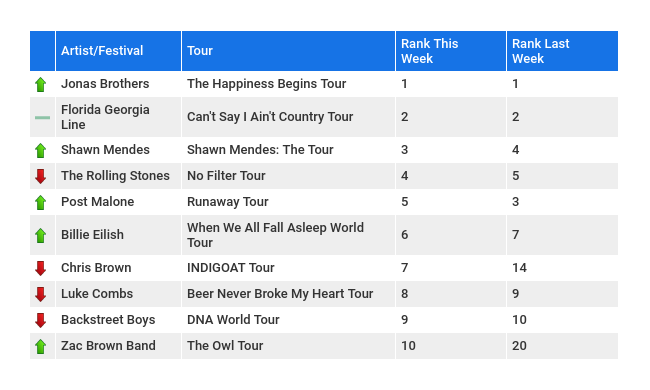Click the flat dash icon beside Florida Georgia Line

tap(42, 118)
